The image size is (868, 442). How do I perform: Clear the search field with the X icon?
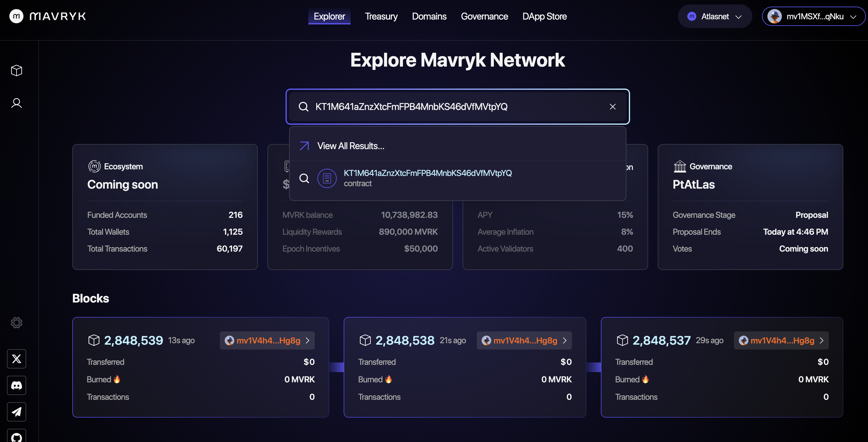pos(613,107)
